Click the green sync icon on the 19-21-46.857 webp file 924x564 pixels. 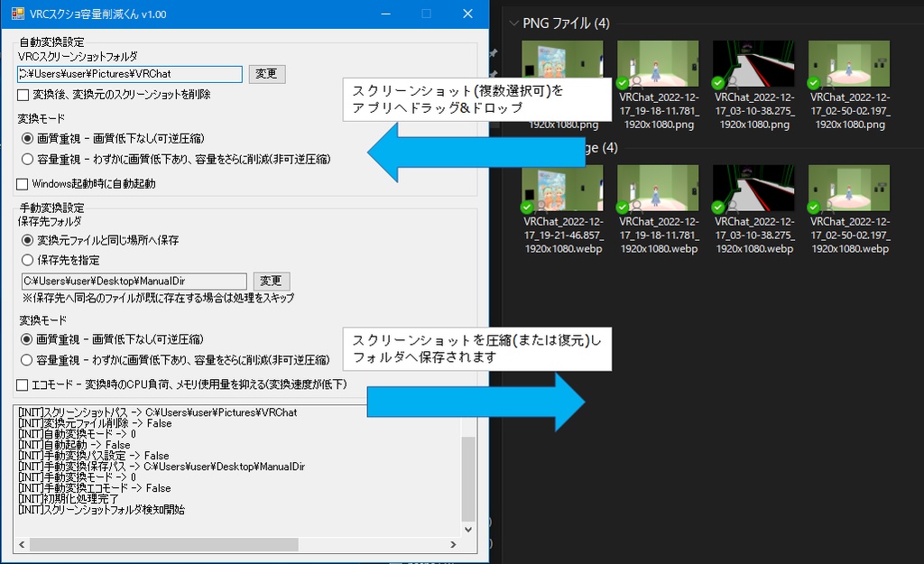525,208
